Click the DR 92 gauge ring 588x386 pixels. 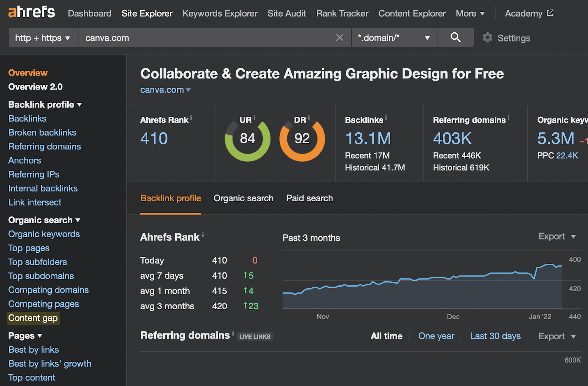[302, 139]
